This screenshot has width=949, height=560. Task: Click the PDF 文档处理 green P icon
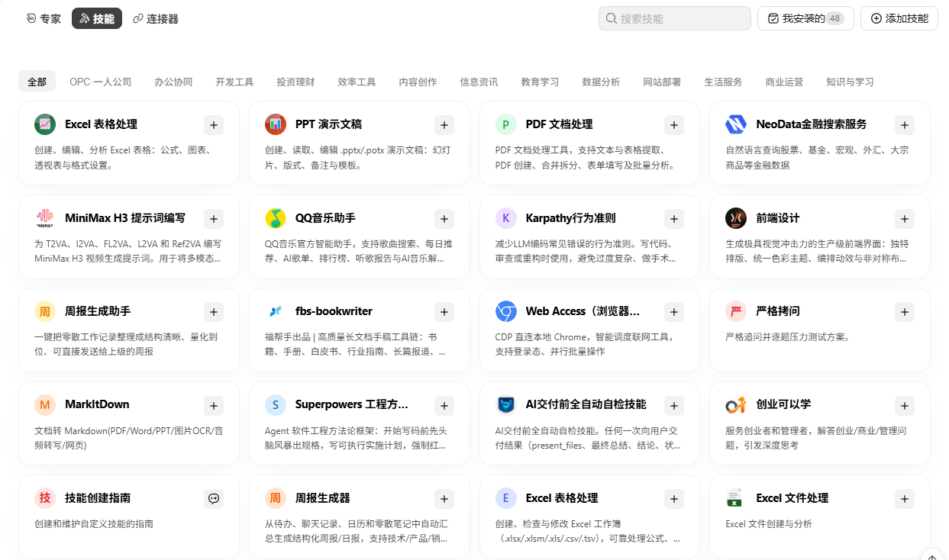pos(506,124)
